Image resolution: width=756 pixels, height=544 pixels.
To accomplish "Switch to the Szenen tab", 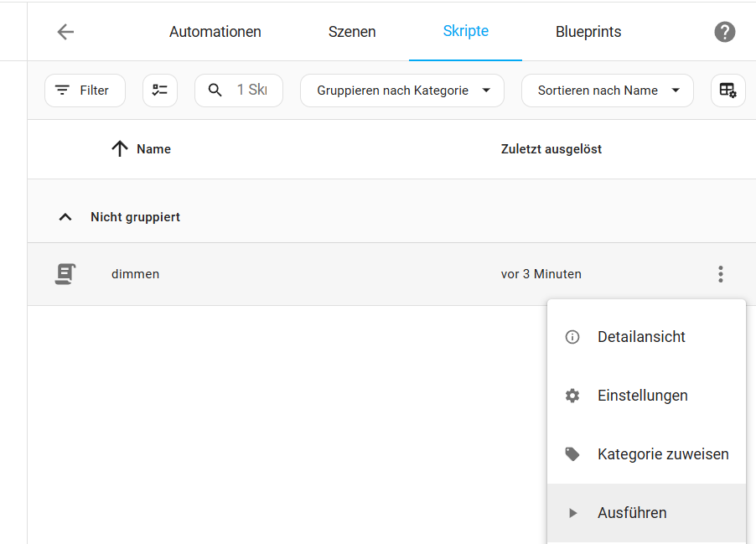I will pos(352,32).
